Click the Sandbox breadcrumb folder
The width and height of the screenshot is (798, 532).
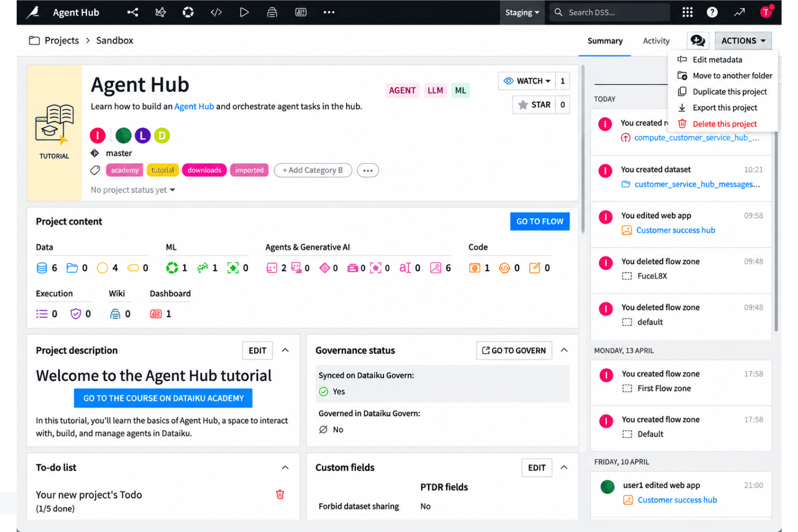click(x=114, y=40)
